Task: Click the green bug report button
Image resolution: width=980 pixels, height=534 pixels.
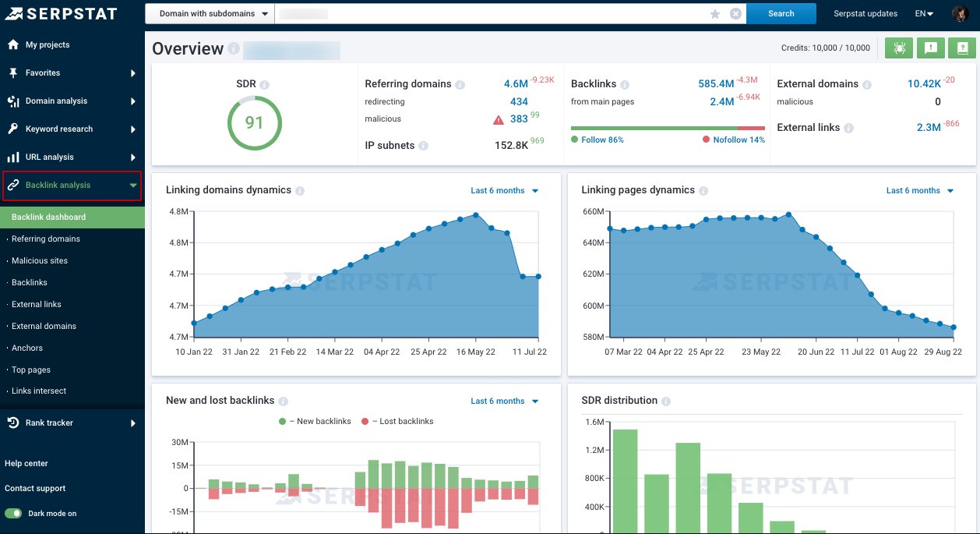Action: [899, 48]
